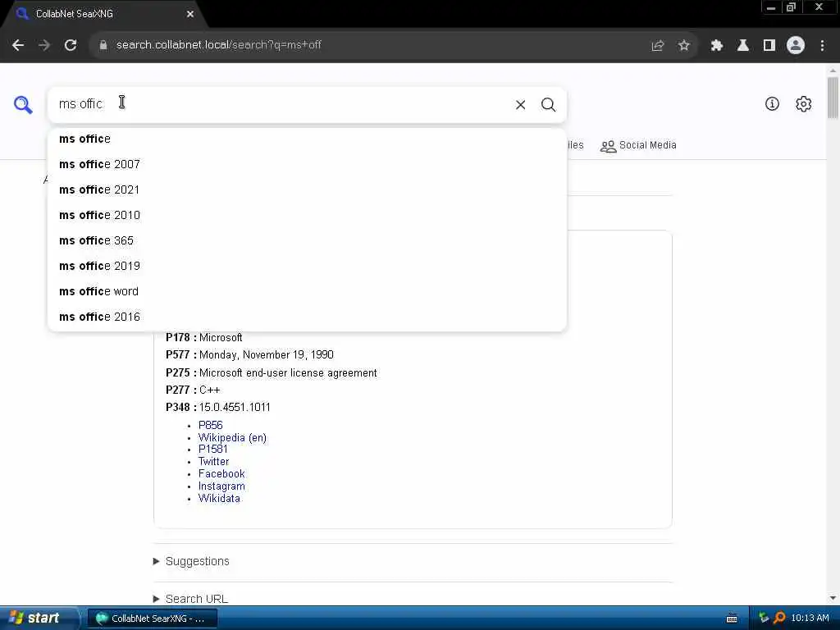
Task: Toggle browser side panel
Action: (x=769, y=46)
